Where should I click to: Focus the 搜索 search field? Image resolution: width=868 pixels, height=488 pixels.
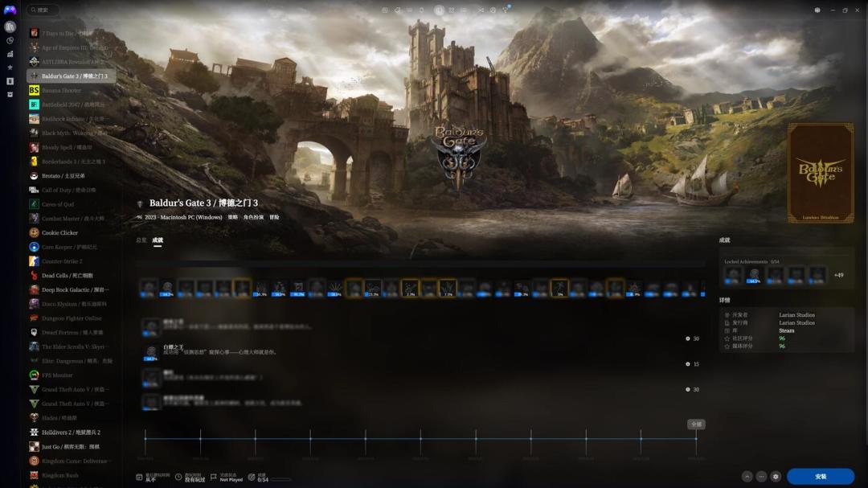pyautogui.click(x=43, y=10)
